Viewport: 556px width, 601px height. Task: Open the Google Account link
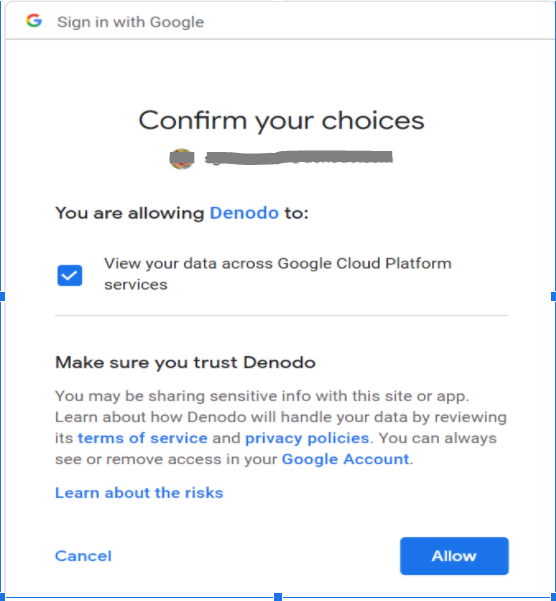pyautogui.click(x=346, y=459)
